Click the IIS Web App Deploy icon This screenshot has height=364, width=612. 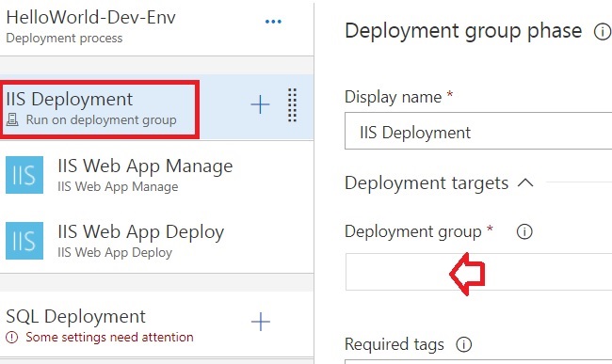(x=24, y=241)
